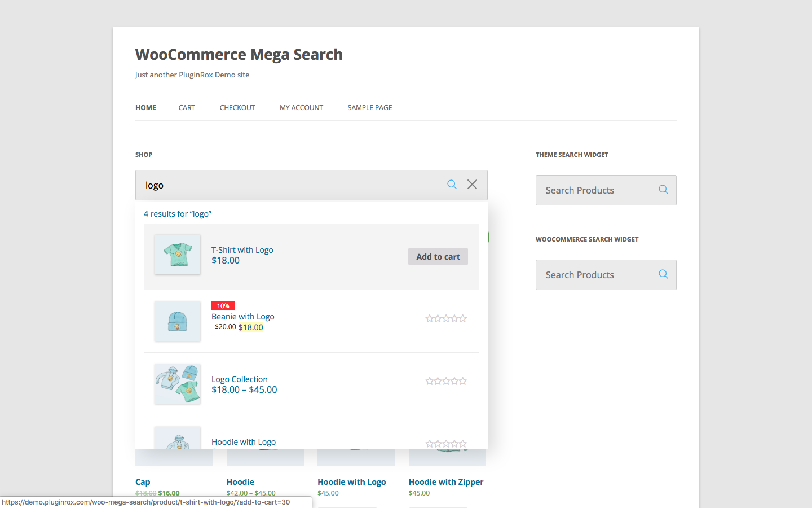This screenshot has height=508, width=812.
Task: Click the Beanie with Logo sale price $18.00
Action: tap(251, 327)
